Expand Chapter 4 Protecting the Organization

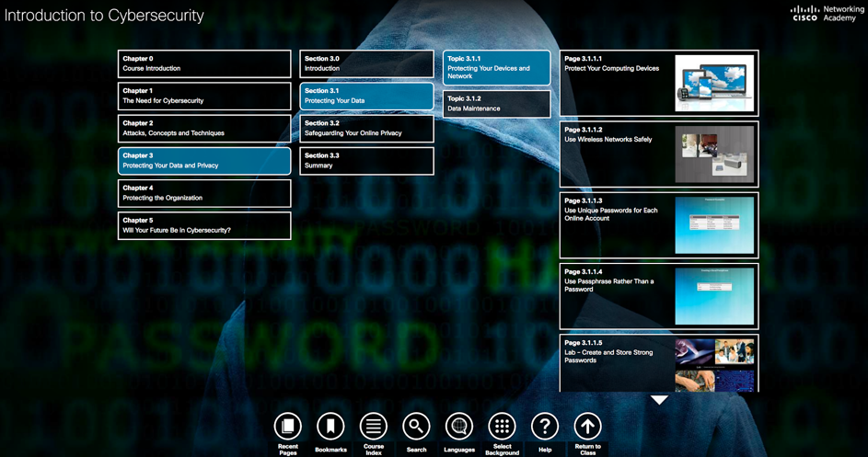204,193
